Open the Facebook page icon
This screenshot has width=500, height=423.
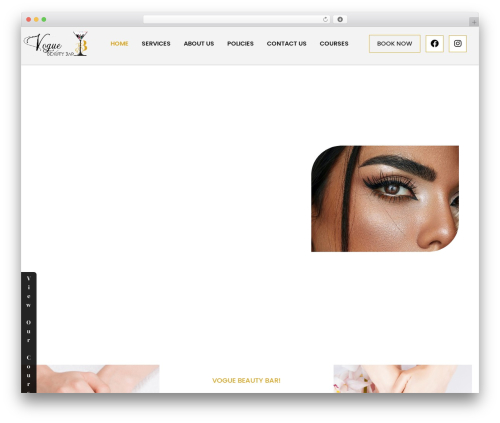pos(434,44)
